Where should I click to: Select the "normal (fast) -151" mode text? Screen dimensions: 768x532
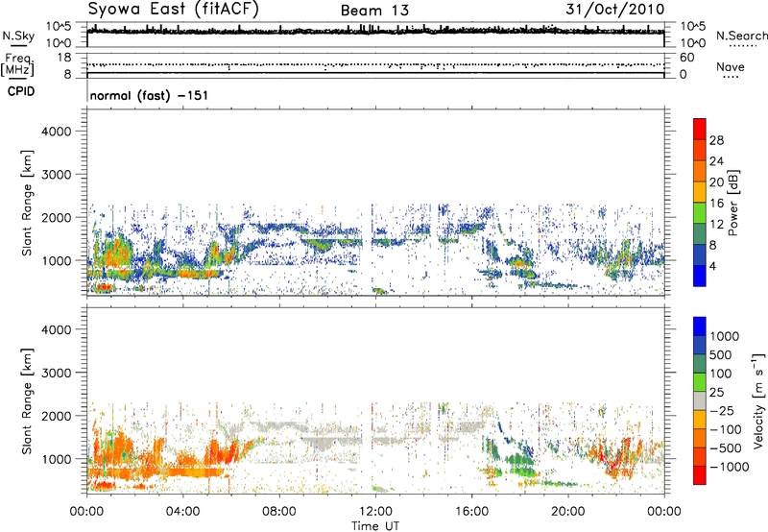pyautogui.click(x=149, y=95)
